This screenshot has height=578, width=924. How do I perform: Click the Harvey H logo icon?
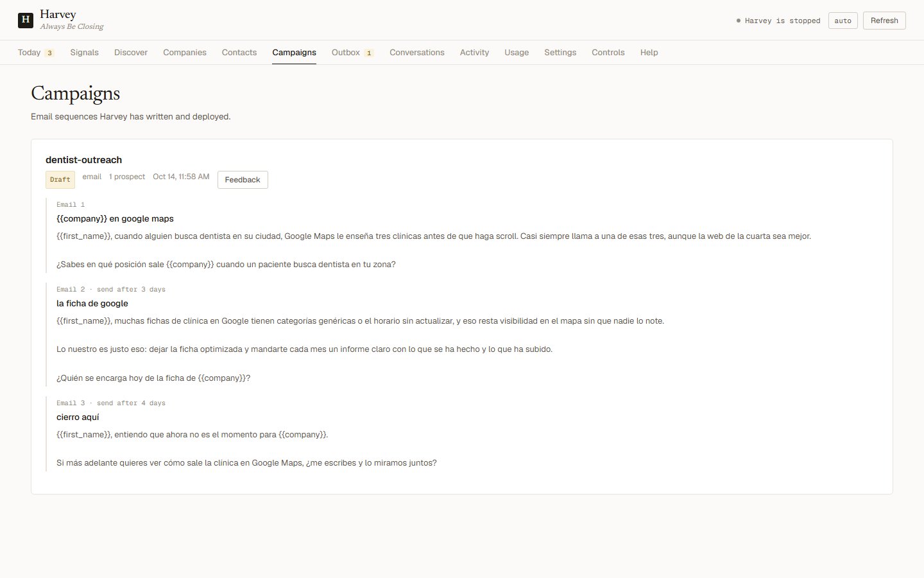pyautogui.click(x=26, y=20)
